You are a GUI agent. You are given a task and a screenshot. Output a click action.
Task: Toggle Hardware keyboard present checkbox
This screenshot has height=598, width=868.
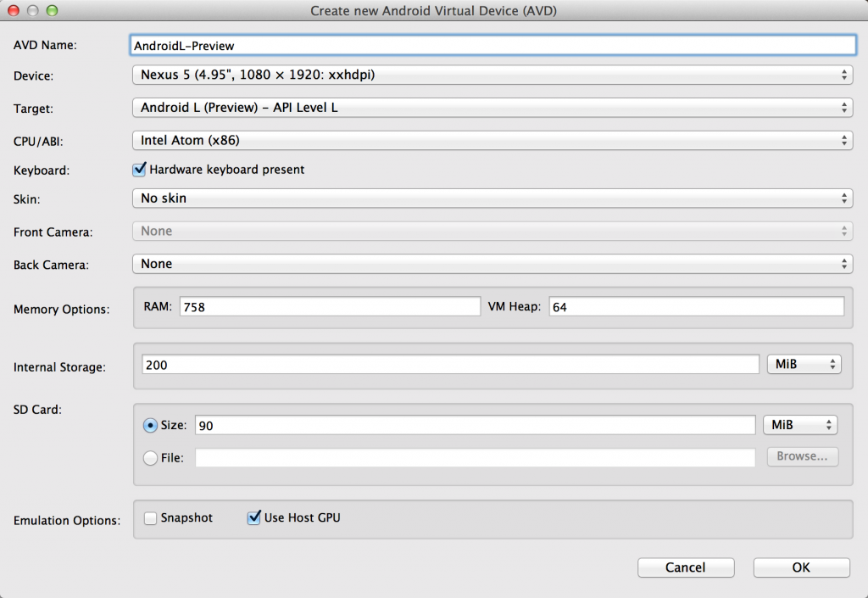coord(140,170)
